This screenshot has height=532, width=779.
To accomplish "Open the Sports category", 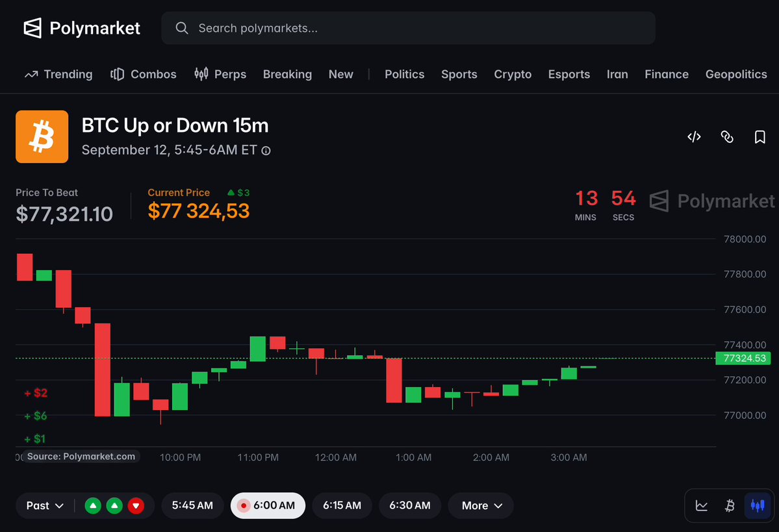I will click(459, 75).
